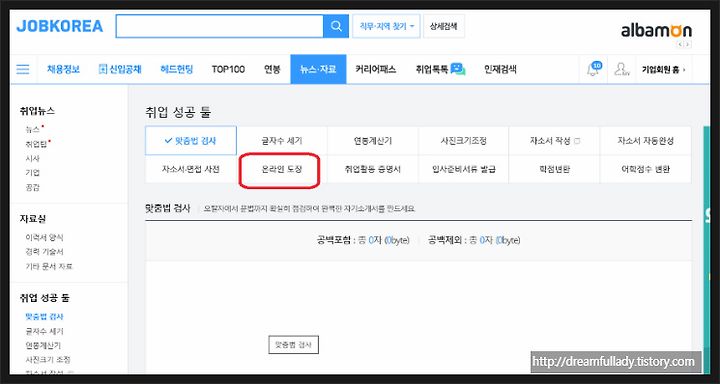Open 시사 in the sidebar
Viewport: 720px width, 384px height.
point(33,158)
